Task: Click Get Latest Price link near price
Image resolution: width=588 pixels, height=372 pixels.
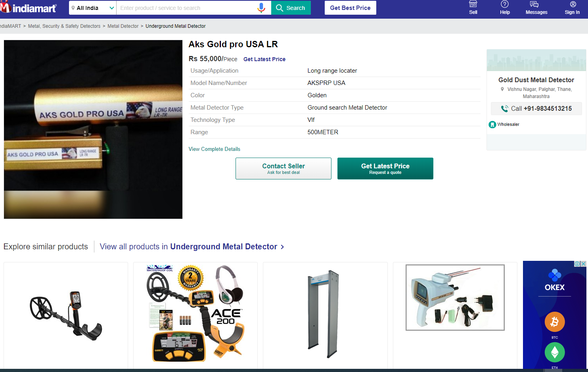Action: pos(264,59)
